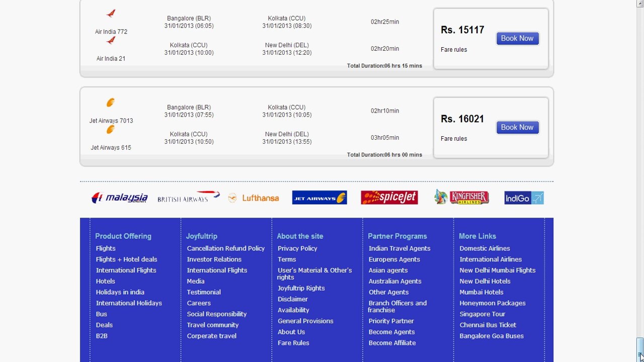Open International Holidays link
The image size is (644, 362).
[129, 303]
